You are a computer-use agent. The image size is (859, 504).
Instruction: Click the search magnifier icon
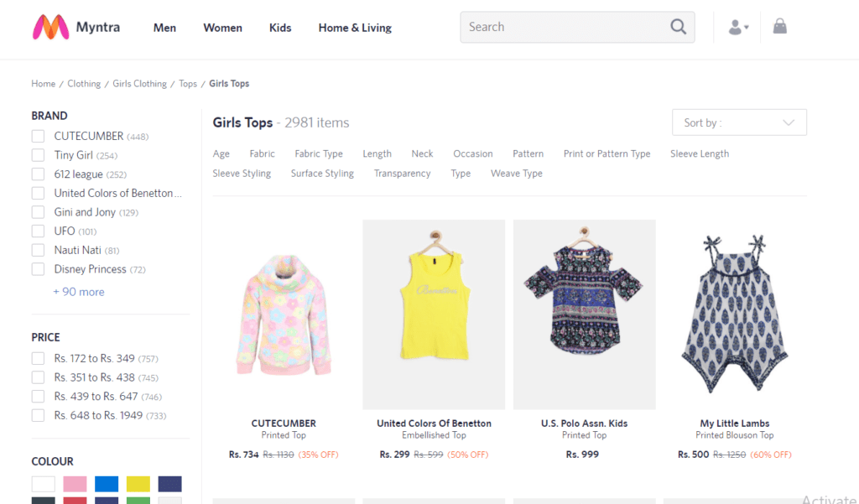click(678, 26)
